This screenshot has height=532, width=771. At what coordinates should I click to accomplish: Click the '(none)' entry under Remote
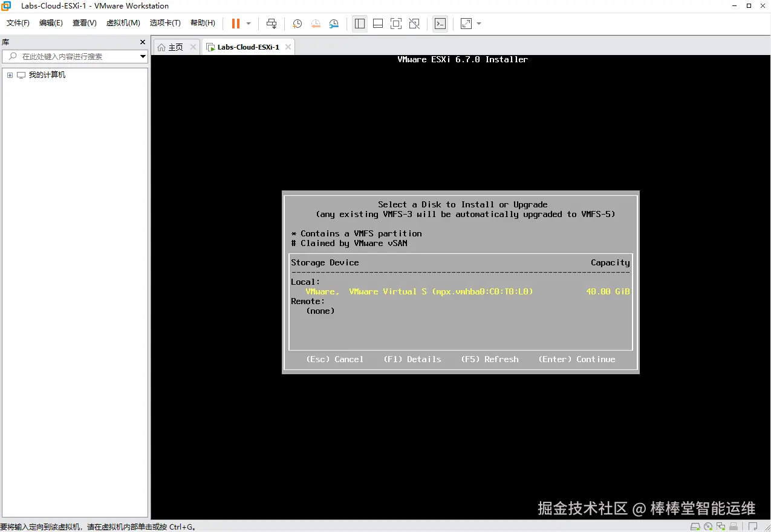pos(320,311)
